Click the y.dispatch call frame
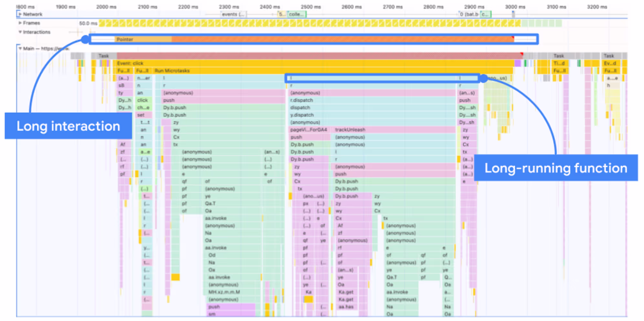 click(372, 115)
